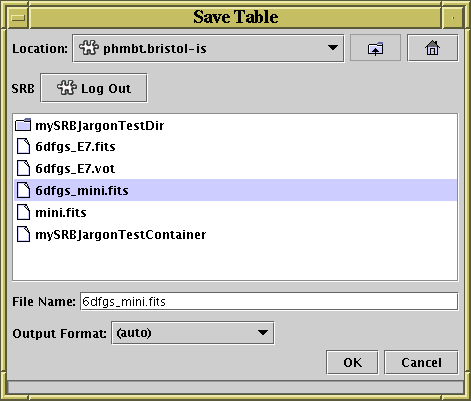Viewport: 471px width, 401px height.
Task: Click the file icon of mySRBJargonTestContainer
Action: click(x=23, y=234)
